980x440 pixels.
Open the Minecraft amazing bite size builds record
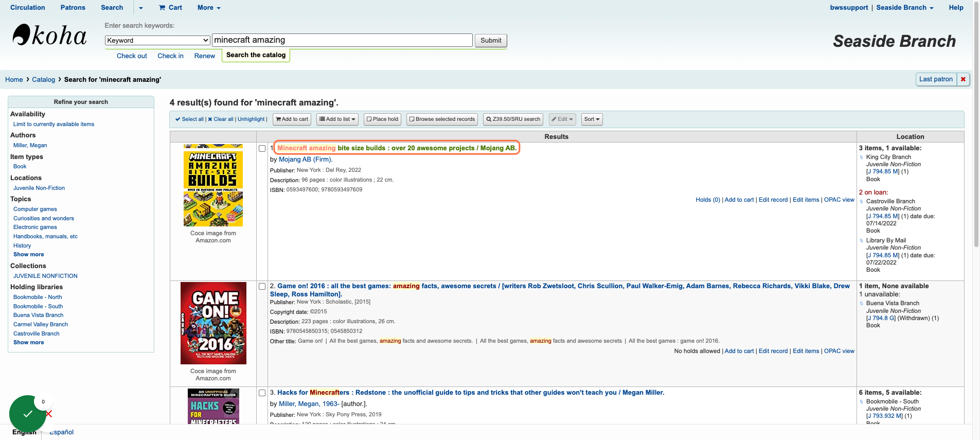[x=397, y=148]
